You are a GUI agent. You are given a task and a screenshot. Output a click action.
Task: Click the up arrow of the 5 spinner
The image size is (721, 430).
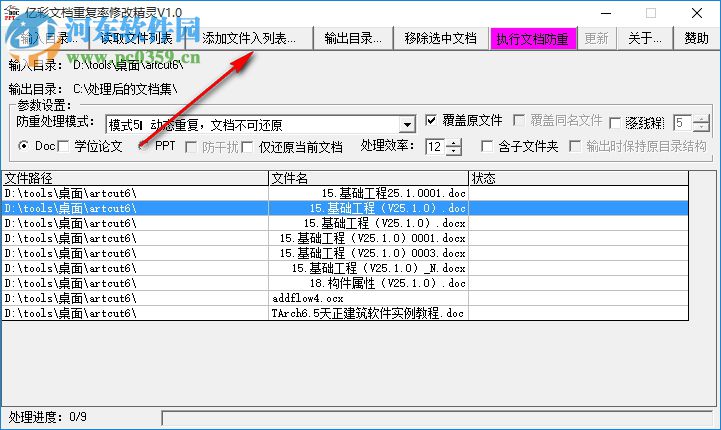tap(701, 119)
